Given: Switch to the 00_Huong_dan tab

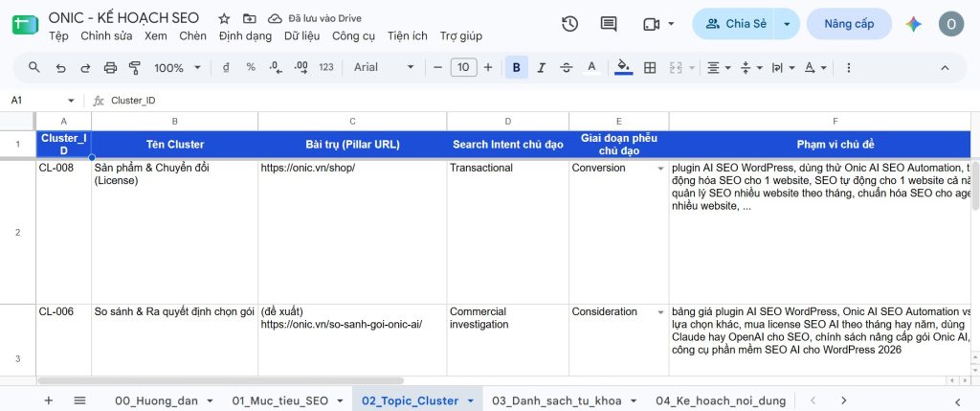Looking at the screenshot, I should (x=158, y=400).
